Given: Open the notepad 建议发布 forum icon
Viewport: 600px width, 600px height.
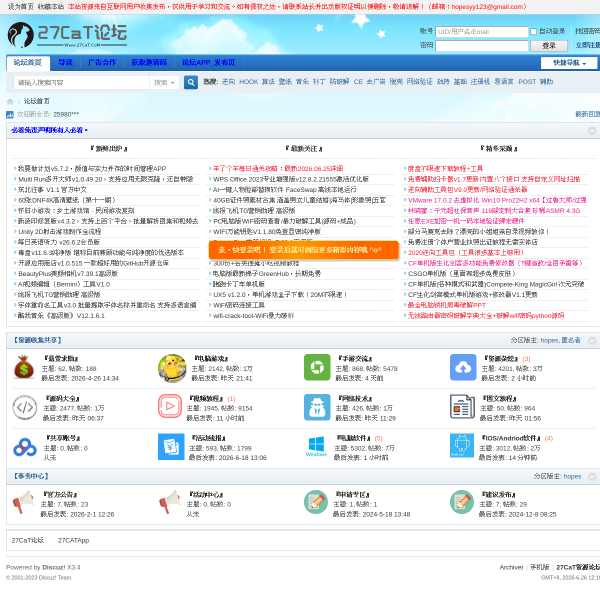Looking at the screenshot, I should [x=462, y=502].
